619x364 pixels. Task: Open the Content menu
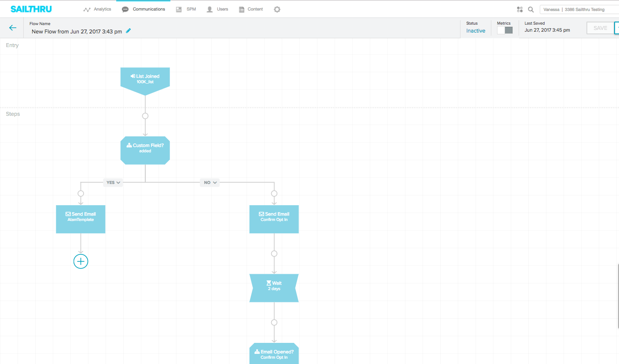click(x=251, y=9)
